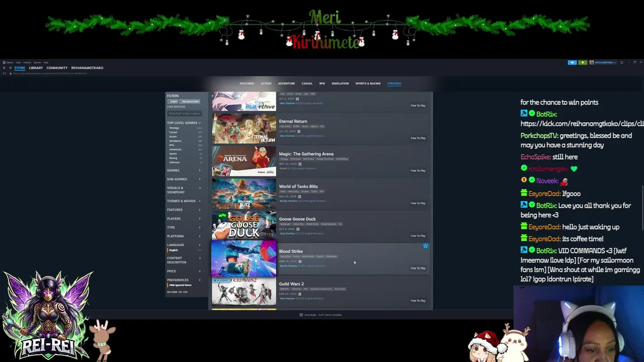
Task: Select the RPG category tab
Action: (322, 83)
